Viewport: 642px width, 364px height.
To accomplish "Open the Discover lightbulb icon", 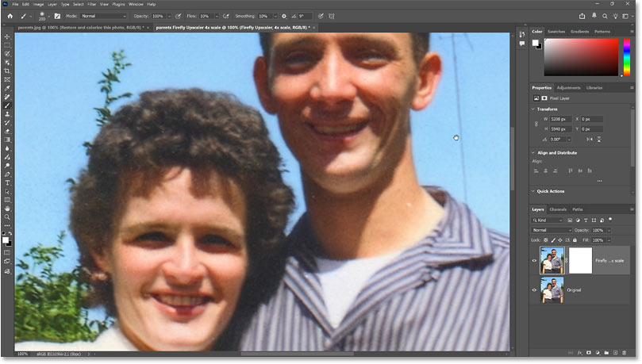I will 615,17.
